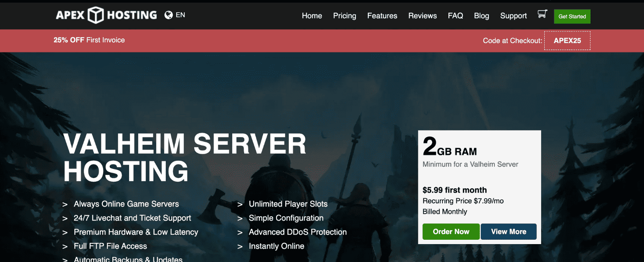Copy the APEX25 checkout code

tap(567, 41)
